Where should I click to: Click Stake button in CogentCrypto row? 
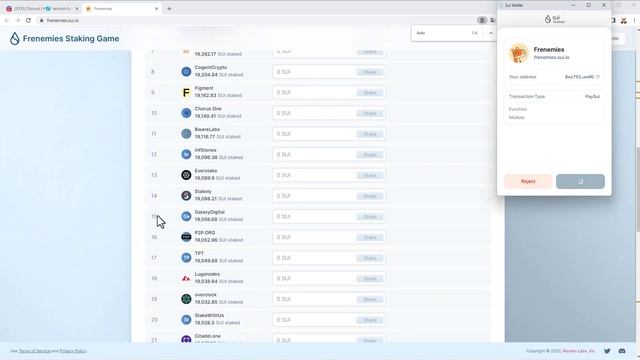(x=370, y=72)
